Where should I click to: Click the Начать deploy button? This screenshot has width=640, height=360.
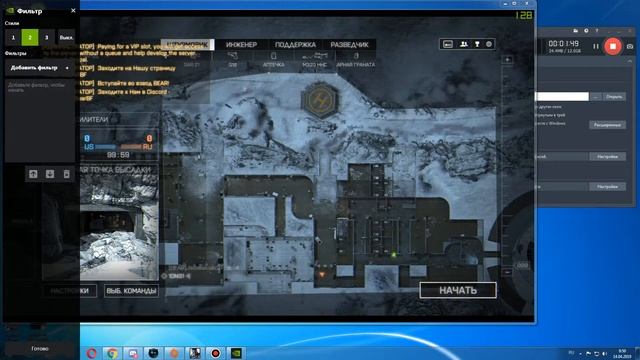[x=458, y=290]
